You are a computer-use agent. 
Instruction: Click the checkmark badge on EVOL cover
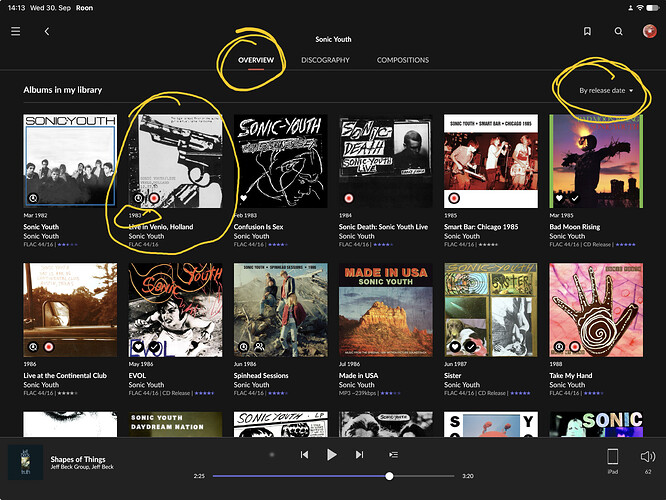point(154,347)
